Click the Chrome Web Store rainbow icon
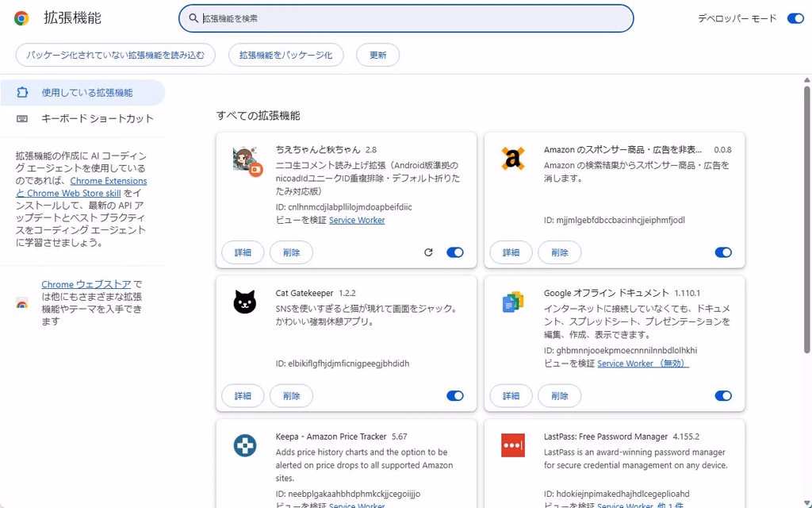 coord(22,303)
